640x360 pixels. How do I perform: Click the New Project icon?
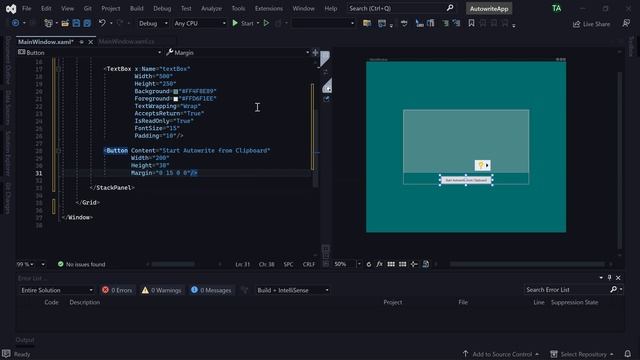click(48, 23)
